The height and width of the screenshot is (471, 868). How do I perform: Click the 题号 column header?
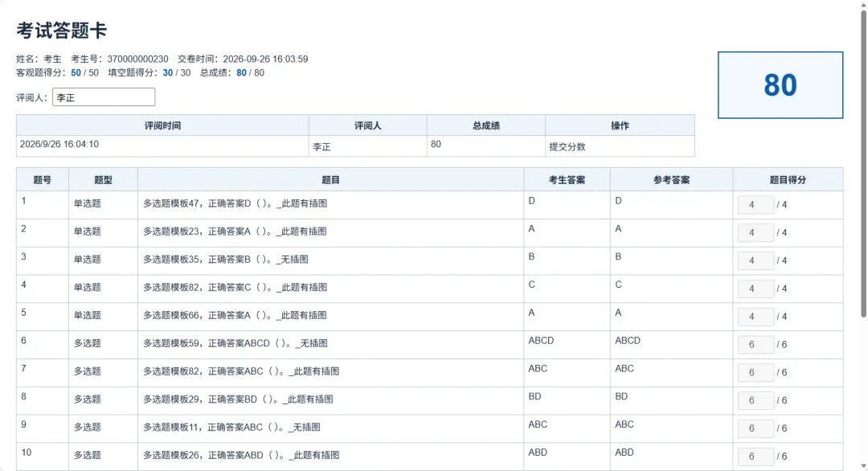click(x=43, y=180)
